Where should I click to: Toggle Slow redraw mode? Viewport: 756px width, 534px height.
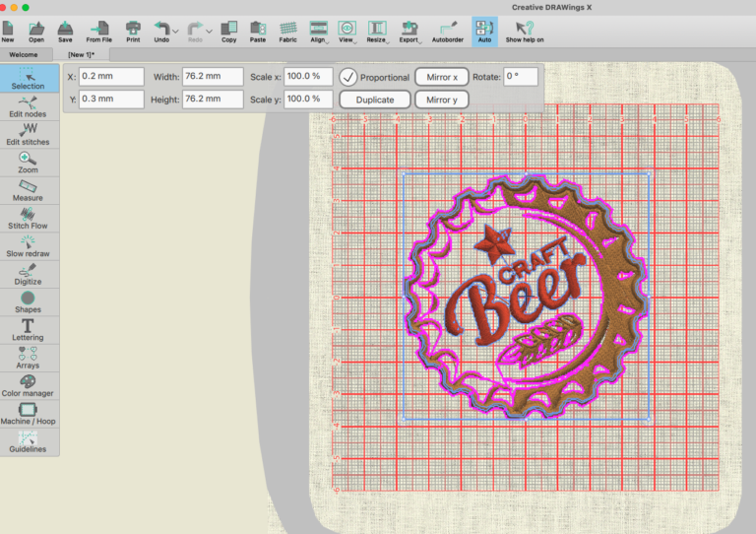coord(29,245)
